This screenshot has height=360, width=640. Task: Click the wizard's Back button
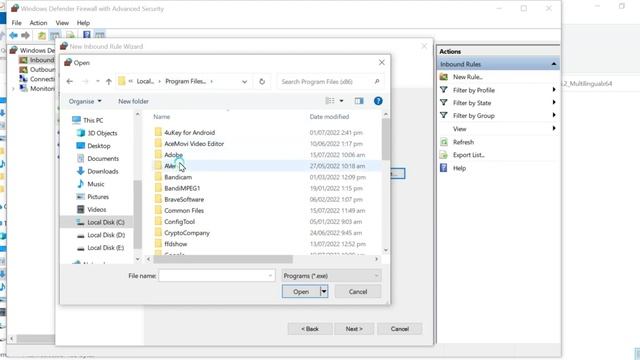310,329
